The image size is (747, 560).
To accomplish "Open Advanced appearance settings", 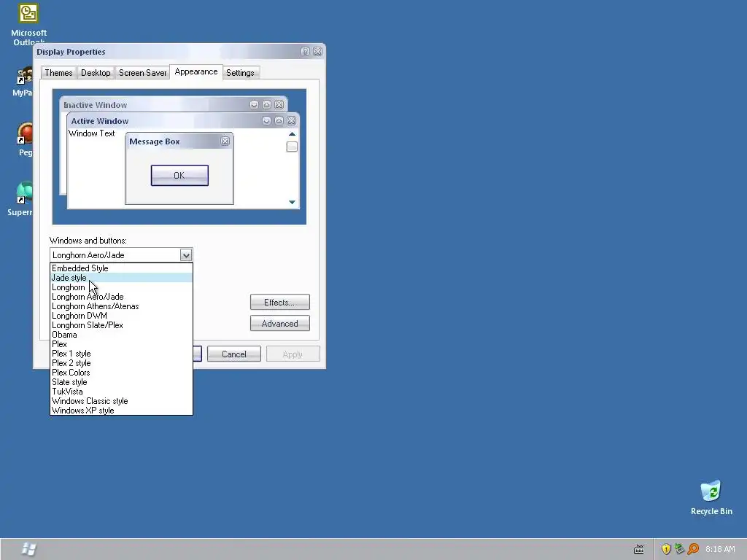I will (x=279, y=323).
